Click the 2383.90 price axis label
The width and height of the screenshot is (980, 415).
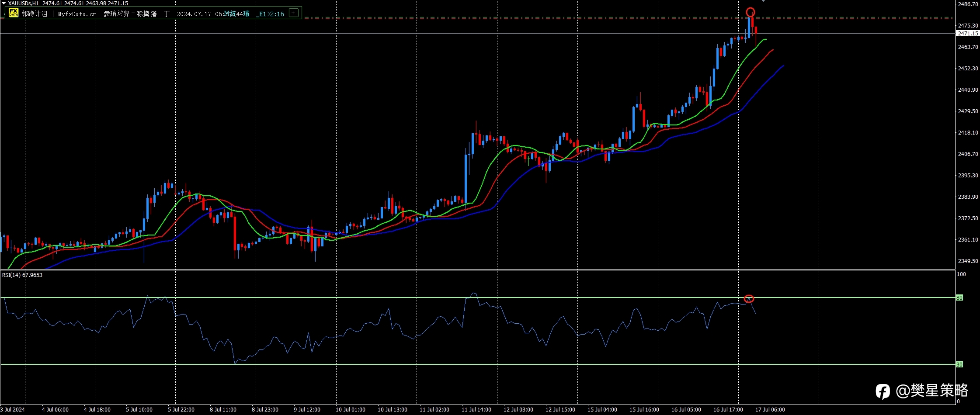coord(968,197)
